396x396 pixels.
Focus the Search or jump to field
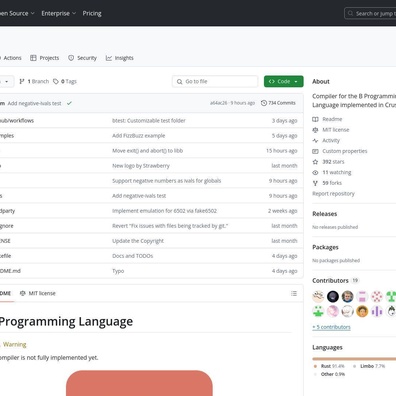(371, 13)
